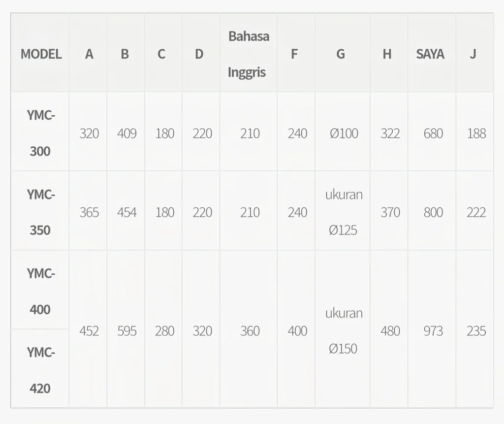This screenshot has width=504, height=424.
Task: Select value 680 in the SAYA column
Action: coord(433,133)
